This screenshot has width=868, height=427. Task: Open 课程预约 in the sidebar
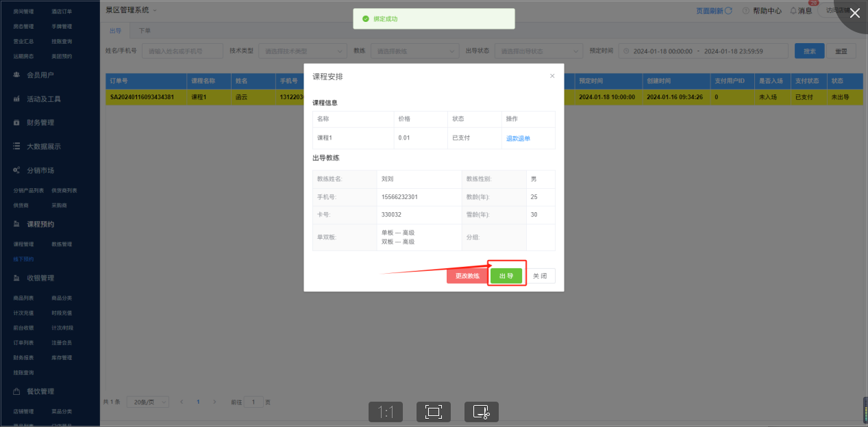(40, 224)
